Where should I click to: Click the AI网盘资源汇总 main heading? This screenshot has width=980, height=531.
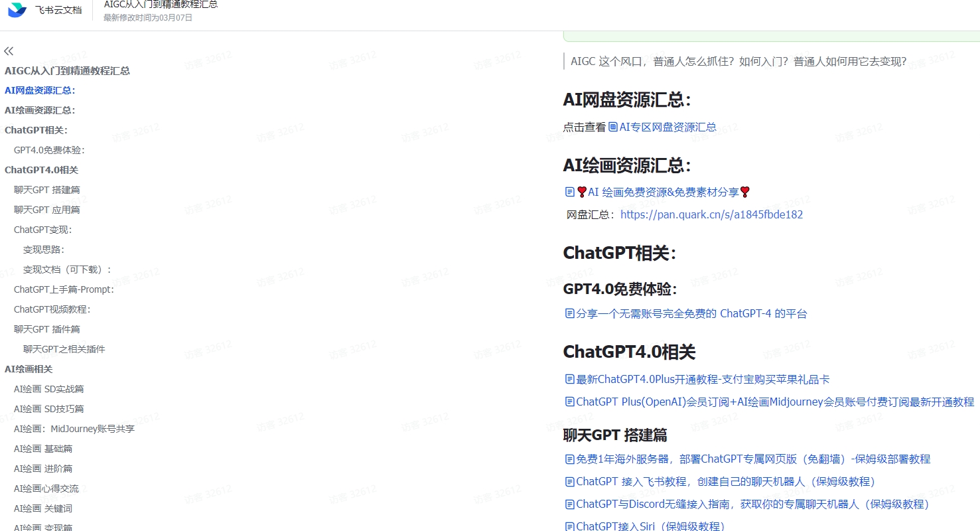pyautogui.click(x=627, y=100)
